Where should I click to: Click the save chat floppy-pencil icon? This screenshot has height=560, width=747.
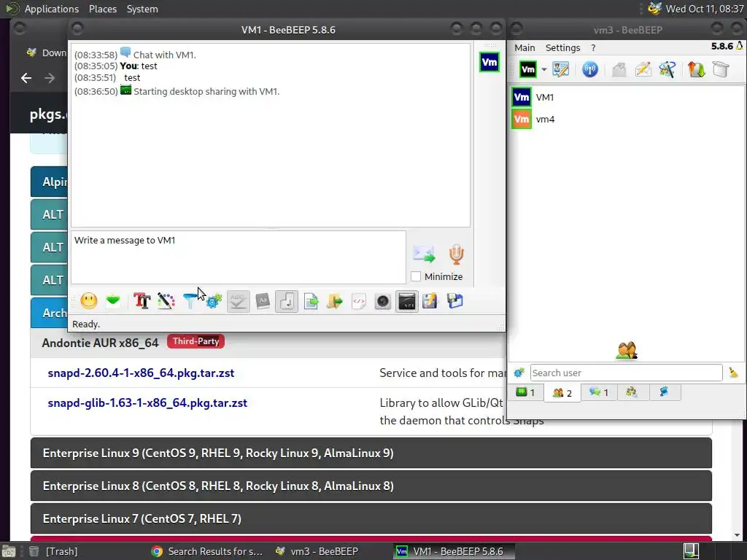(430, 301)
